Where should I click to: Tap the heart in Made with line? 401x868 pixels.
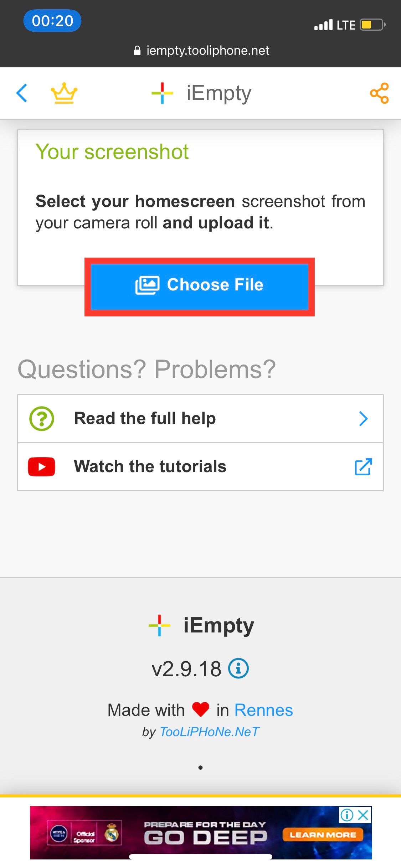pyautogui.click(x=202, y=709)
